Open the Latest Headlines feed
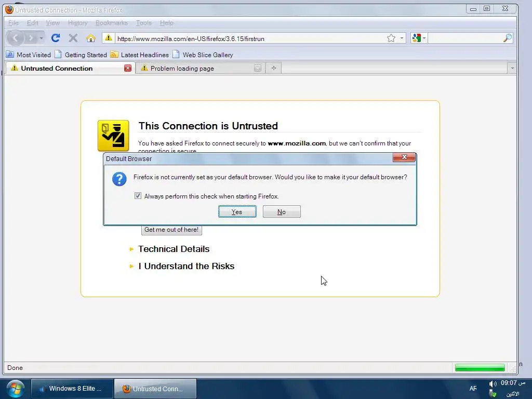 (139, 55)
